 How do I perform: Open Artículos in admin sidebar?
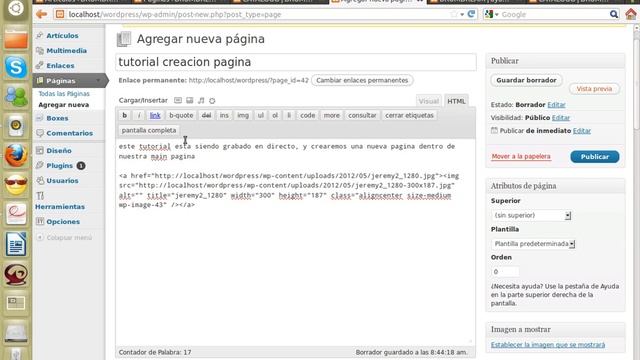tap(62, 36)
